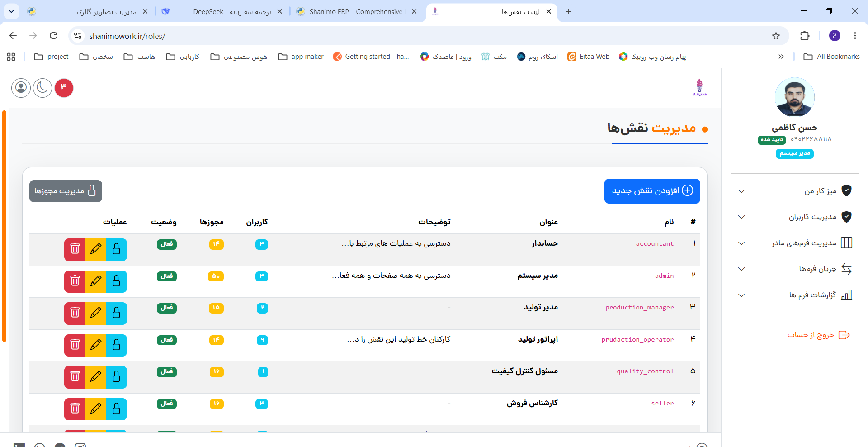Click the yellow ۵۰ permissions badge for admin
868x447 pixels.
216,276
